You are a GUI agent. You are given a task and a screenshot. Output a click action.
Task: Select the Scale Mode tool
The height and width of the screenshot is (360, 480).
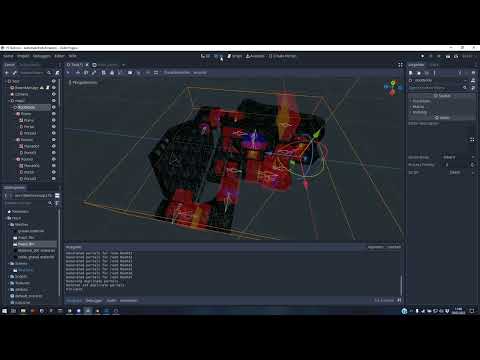94,73
